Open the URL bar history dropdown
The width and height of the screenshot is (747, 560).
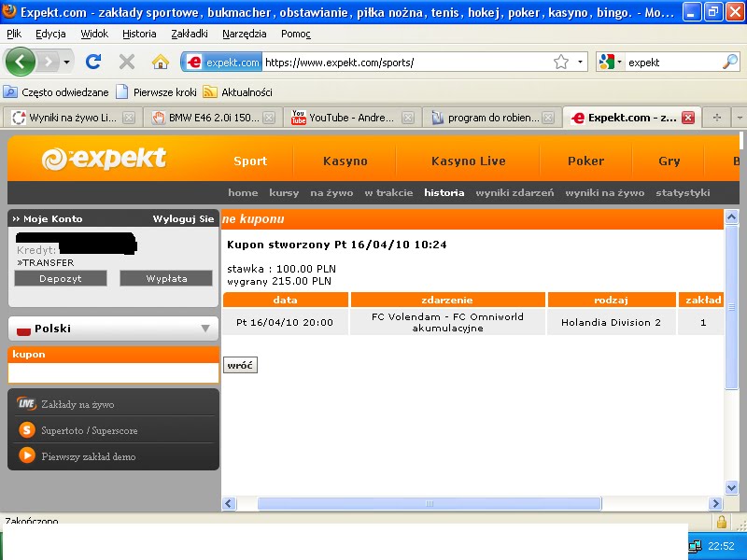[580, 62]
